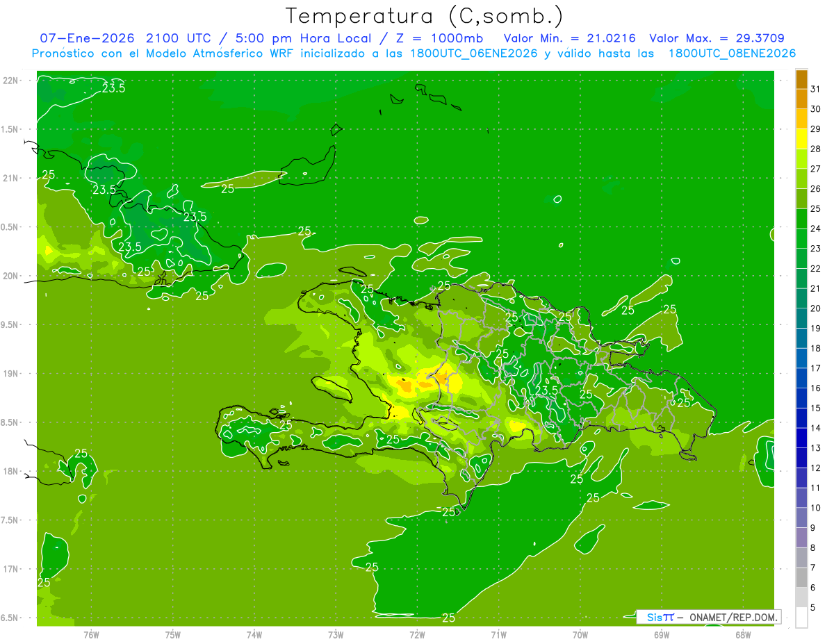
Task: Click the colorbar label "15"
Action: [816, 408]
